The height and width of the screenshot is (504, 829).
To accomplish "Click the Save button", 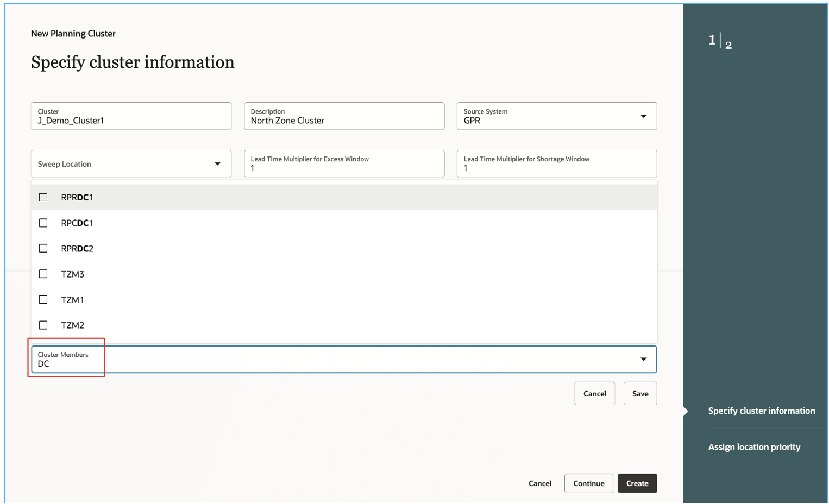I will point(640,394).
